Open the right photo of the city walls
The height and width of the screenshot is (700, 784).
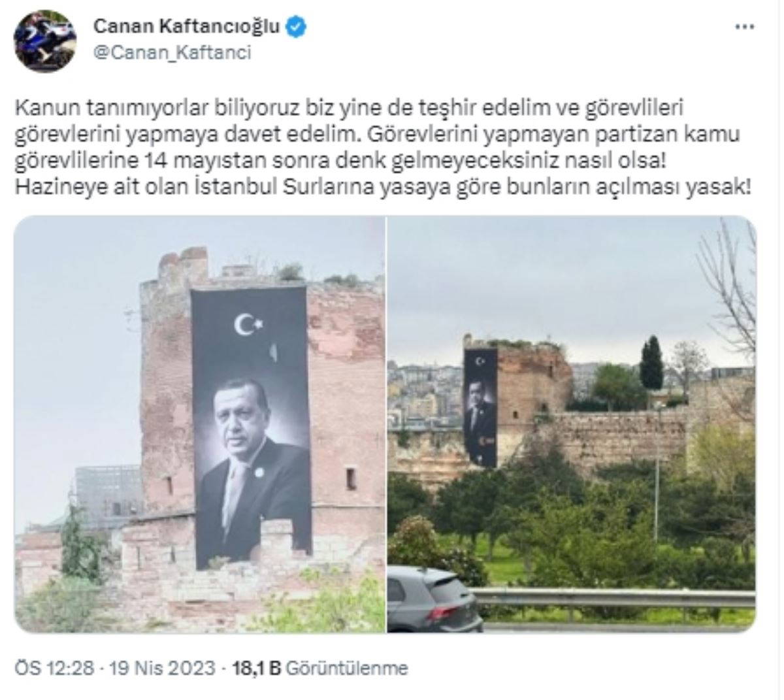pyautogui.click(x=572, y=424)
